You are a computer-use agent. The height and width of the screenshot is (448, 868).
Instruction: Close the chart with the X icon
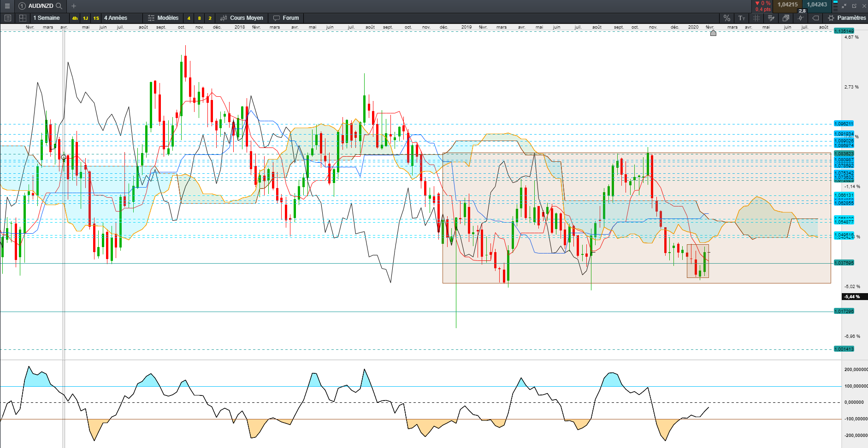click(864, 6)
